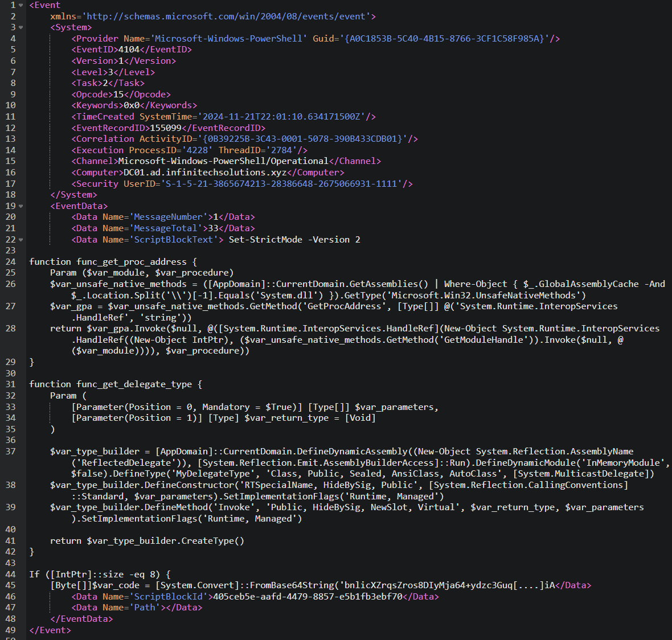The width and height of the screenshot is (672, 640).
Task: Click line number 37 in the gutter
Action: (10, 452)
